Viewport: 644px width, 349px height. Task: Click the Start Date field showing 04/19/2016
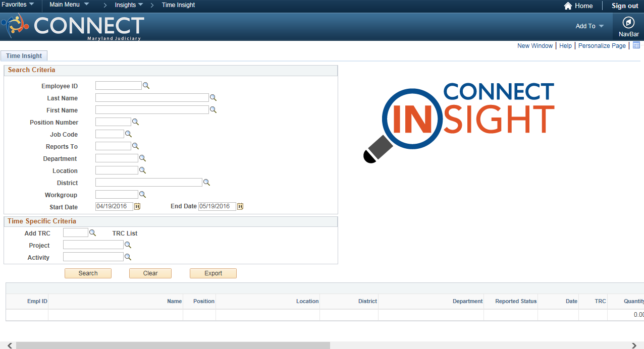coord(114,206)
